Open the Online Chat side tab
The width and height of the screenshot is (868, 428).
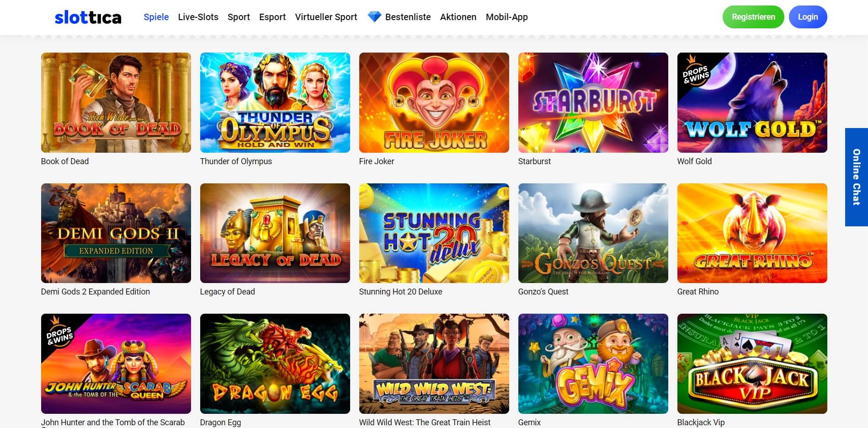pos(857,177)
